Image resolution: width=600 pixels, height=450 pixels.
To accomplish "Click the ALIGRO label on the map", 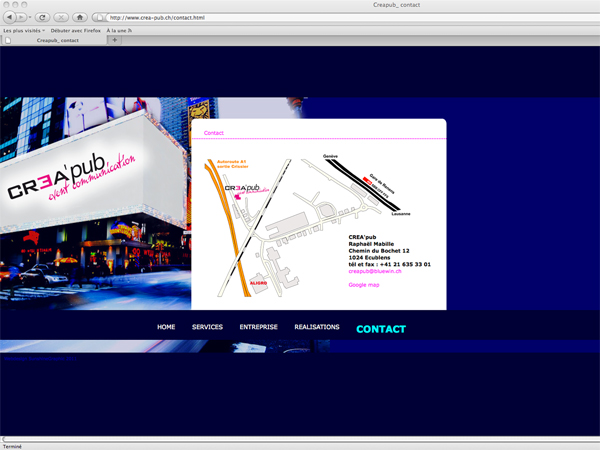I will click(258, 283).
